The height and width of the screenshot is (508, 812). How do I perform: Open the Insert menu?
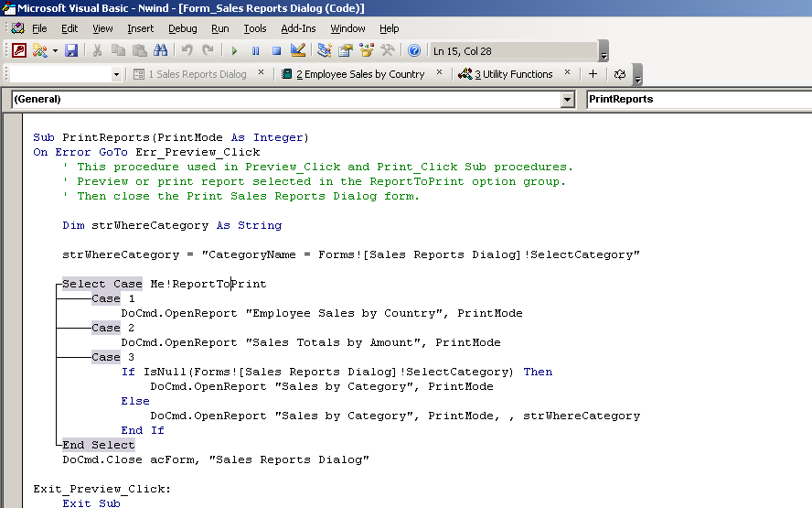click(140, 28)
